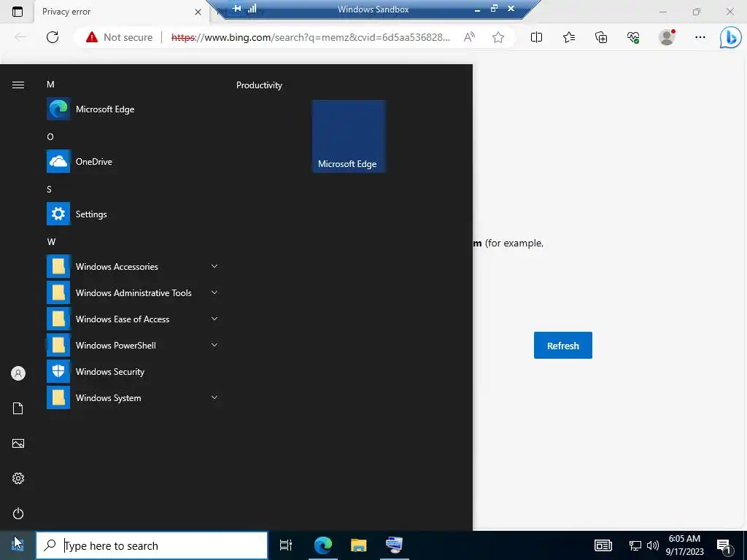Click the Windows Administrative Tools folder icon
747x560 pixels.
pos(58,292)
